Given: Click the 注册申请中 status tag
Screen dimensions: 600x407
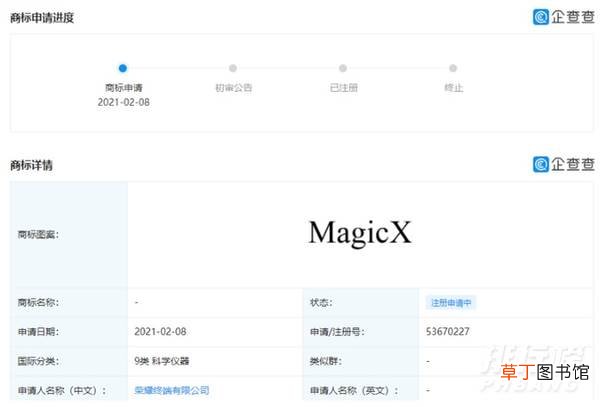Looking at the screenshot, I should coord(451,303).
